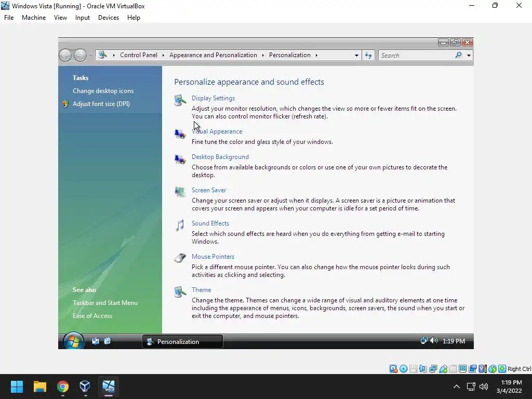Click the Vista tray volume icon

pos(434,340)
